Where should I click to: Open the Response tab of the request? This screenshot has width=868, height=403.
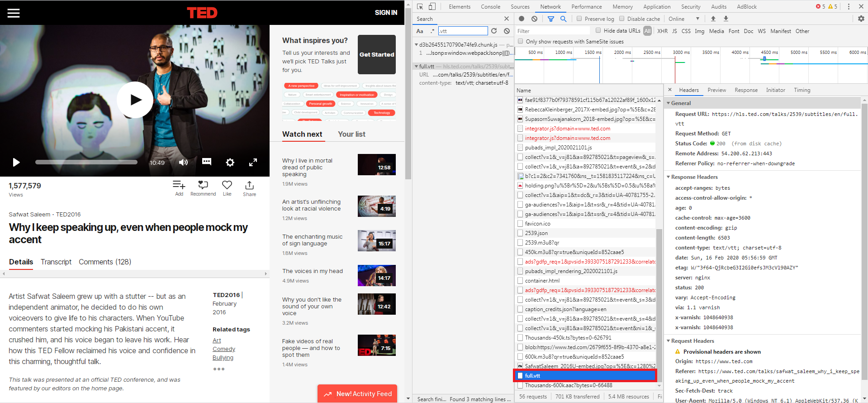[x=746, y=90]
